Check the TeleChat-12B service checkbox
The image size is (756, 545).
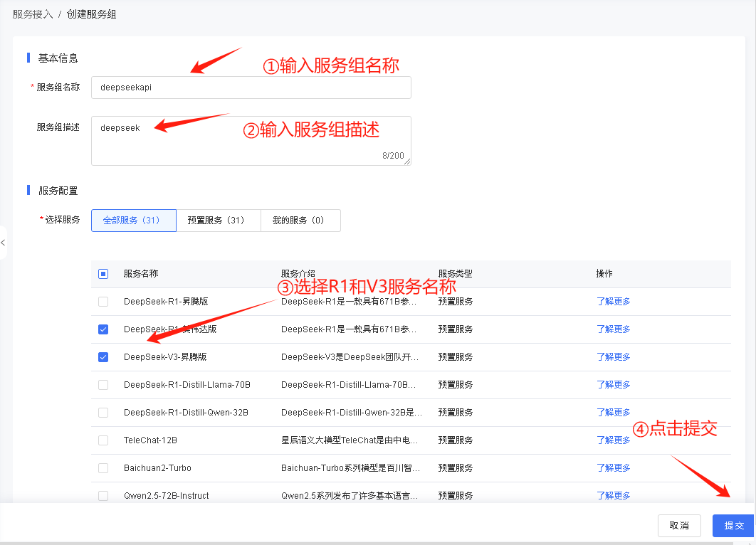103,440
